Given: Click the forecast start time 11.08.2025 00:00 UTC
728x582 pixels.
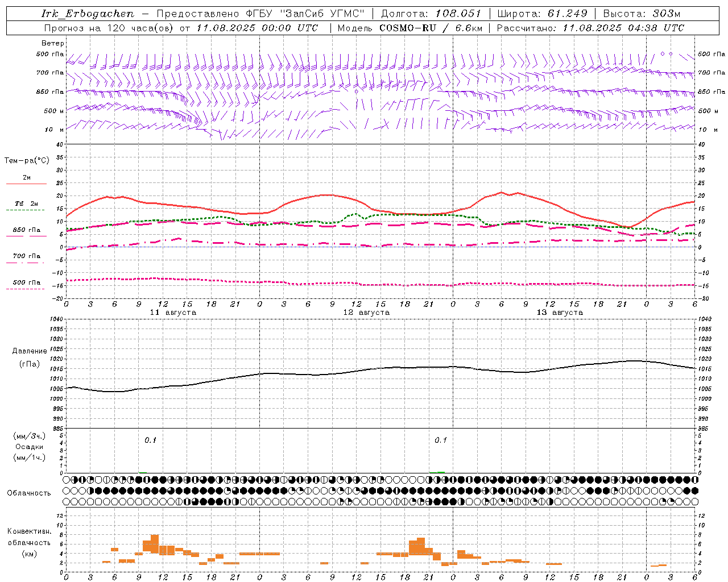Looking at the screenshot, I should pos(257,28).
